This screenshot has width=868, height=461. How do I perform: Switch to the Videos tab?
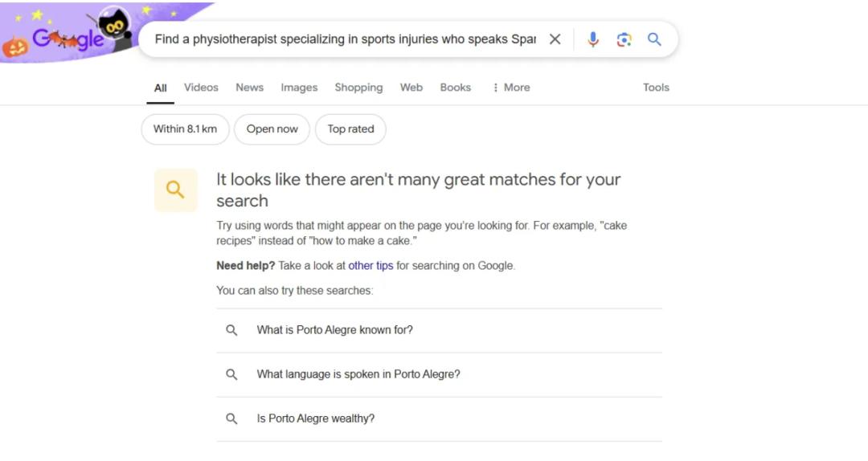coord(201,88)
